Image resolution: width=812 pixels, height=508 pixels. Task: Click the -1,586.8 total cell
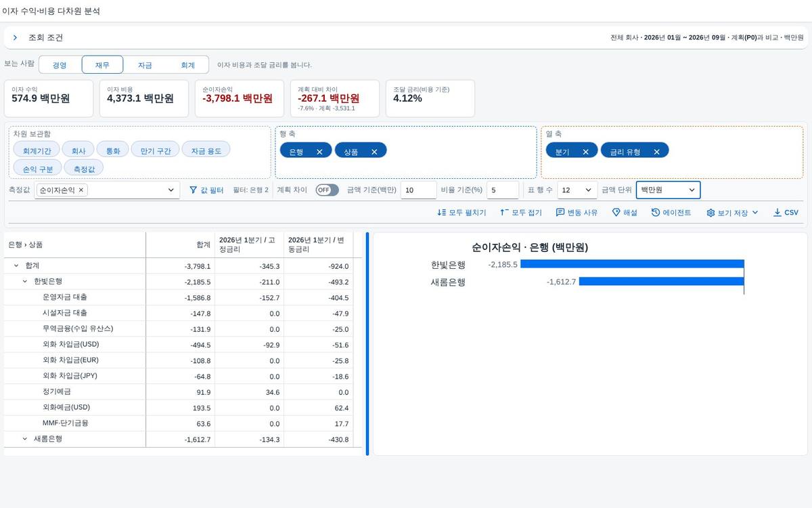coord(181,297)
